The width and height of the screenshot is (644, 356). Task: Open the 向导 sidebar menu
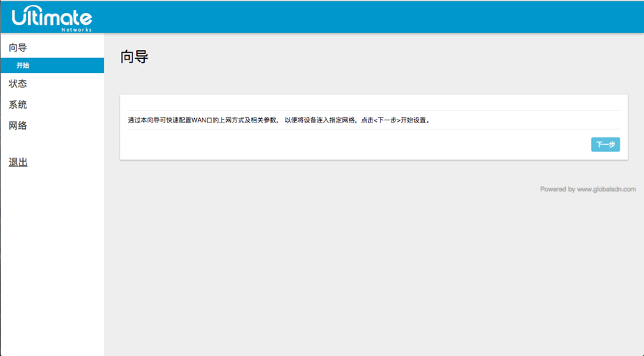(18, 48)
